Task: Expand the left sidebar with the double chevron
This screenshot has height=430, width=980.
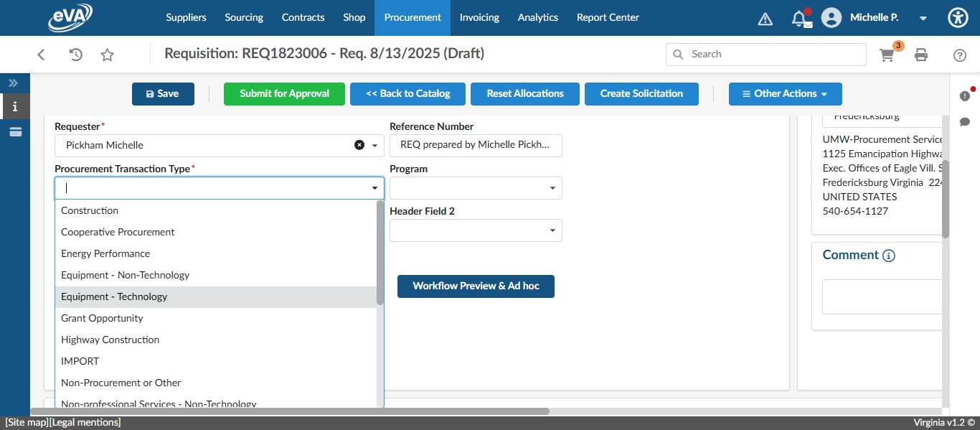Action: 12,82
